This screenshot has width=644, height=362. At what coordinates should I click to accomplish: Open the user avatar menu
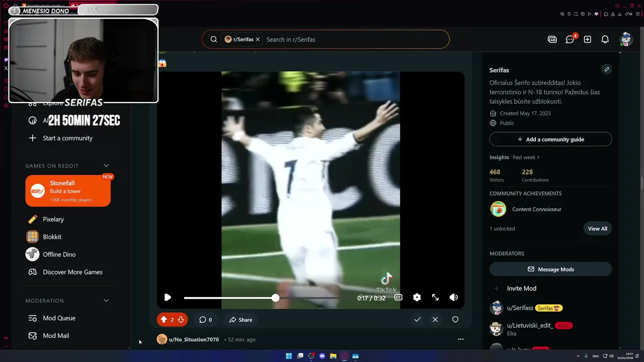pos(626,39)
